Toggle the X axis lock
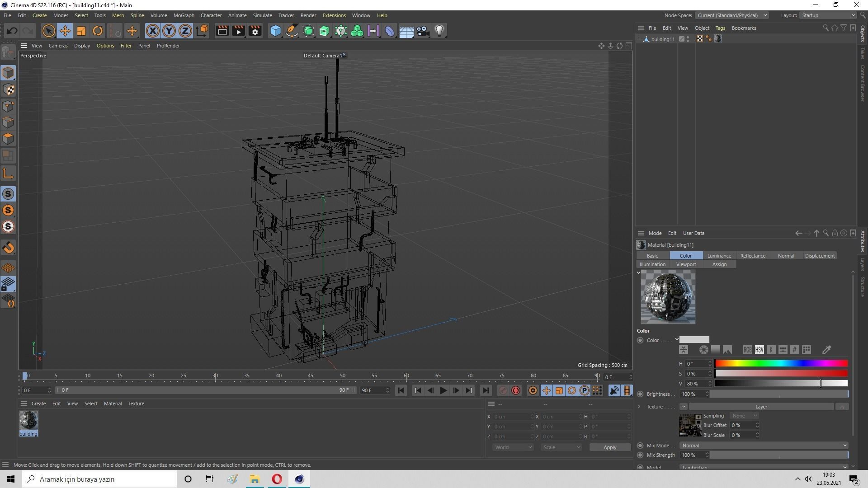The image size is (868, 488). point(153,31)
